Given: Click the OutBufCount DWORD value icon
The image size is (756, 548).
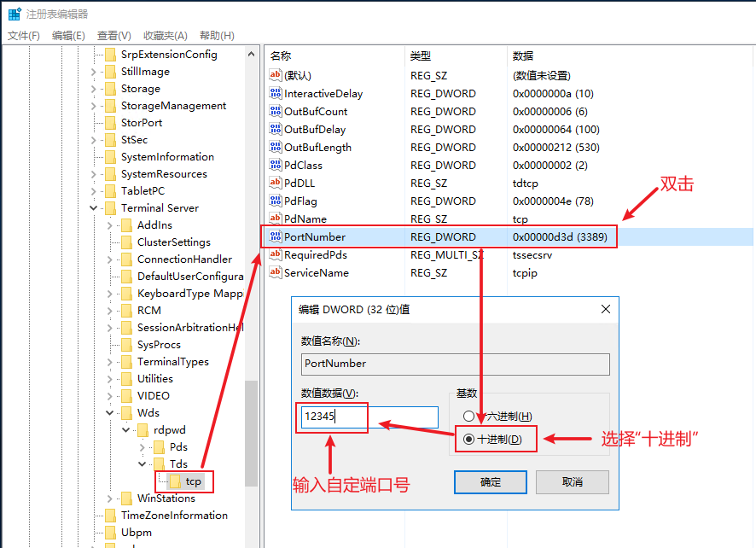Looking at the screenshot, I should (x=276, y=111).
